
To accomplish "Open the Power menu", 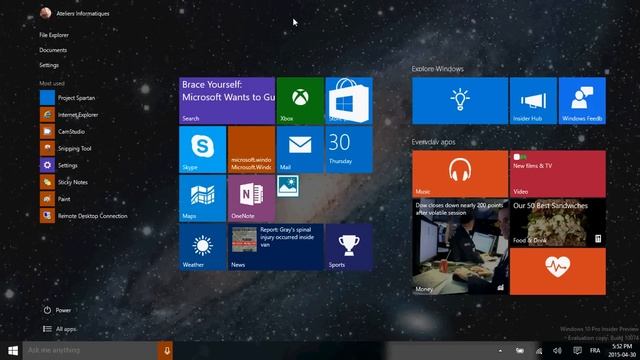I will (x=57, y=310).
